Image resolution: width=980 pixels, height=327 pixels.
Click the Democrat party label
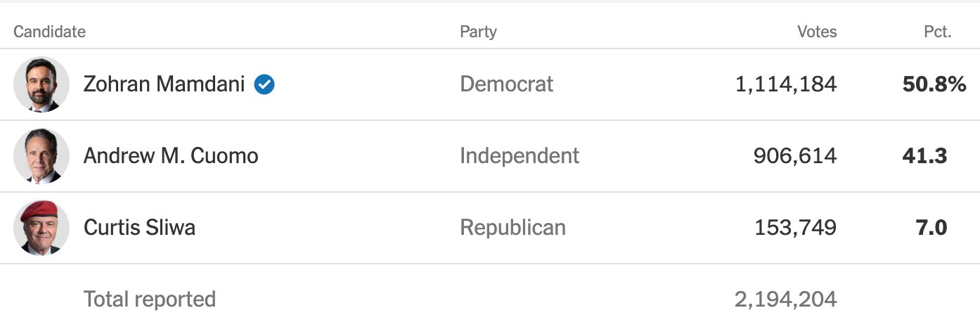point(507,84)
